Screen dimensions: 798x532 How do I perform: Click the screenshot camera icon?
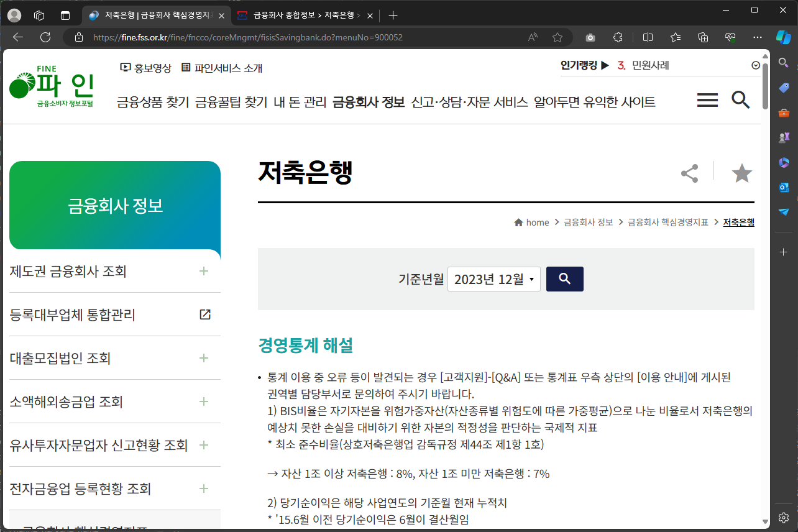[x=590, y=37]
